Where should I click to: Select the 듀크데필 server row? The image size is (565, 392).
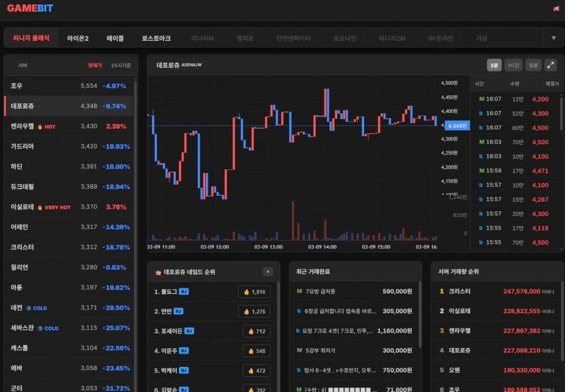tap(68, 186)
